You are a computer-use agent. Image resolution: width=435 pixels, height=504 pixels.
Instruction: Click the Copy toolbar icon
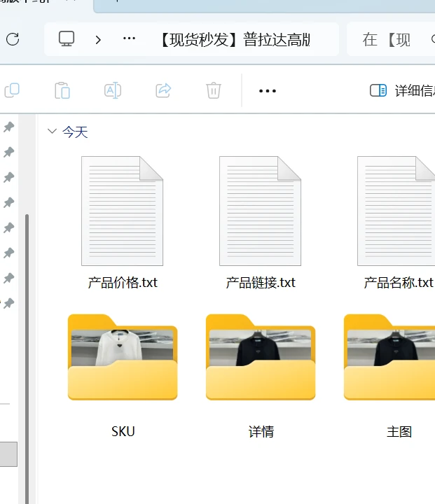12,90
